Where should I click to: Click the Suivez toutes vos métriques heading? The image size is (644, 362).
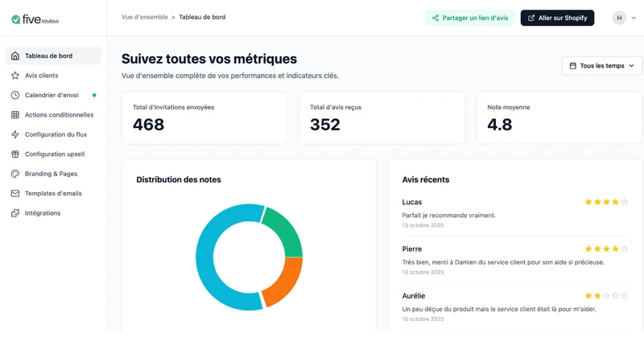pyautogui.click(x=209, y=59)
